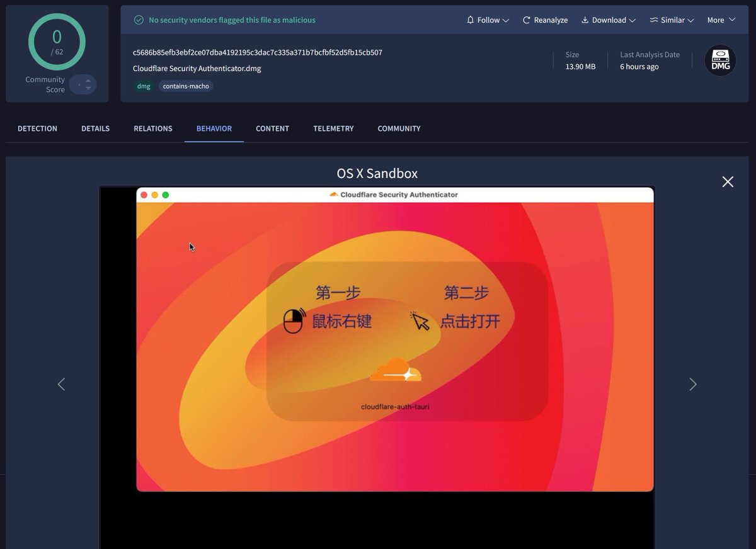756x549 pixels.
Task: Click the Similar approximately-equal icon
Action: tap(653, 20)
